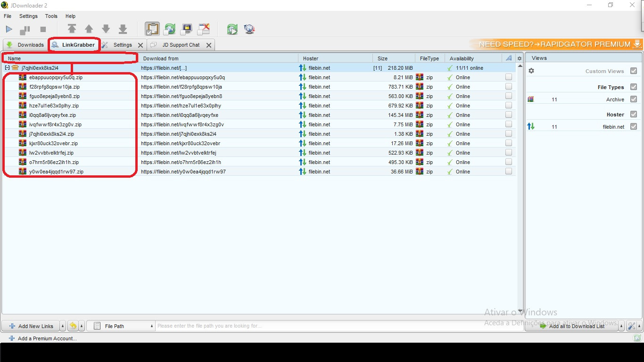This screenshot has height=362, width=644.
Task: Move selection up one position
Action: pos(89,29)
